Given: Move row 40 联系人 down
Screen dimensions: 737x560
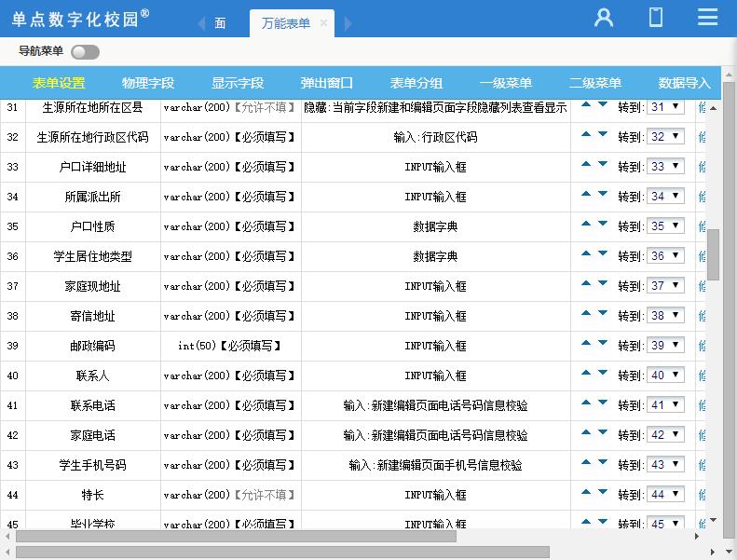Looking at the screenshot, I should coord(603,373).
